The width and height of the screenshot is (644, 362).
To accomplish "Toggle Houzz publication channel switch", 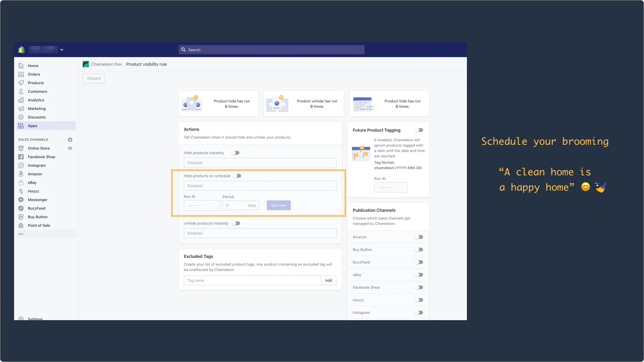I will pyautogui.click(x=419, y=300).
